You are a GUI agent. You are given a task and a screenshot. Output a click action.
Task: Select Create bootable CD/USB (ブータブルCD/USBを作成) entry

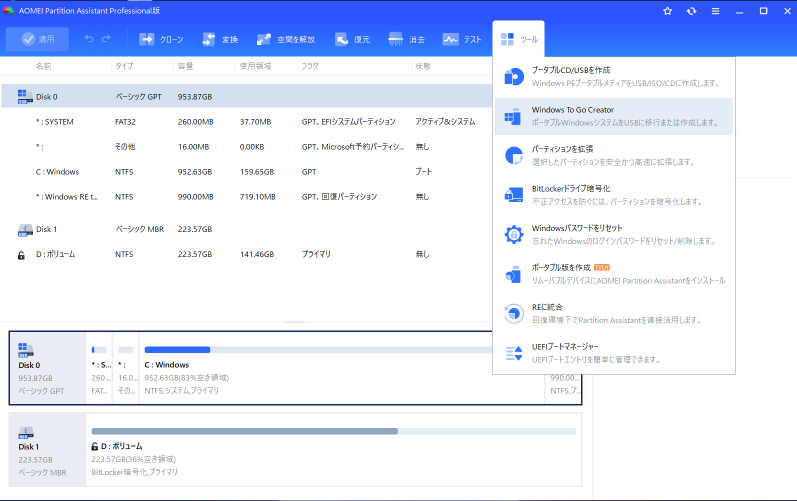tap(614, 77)
